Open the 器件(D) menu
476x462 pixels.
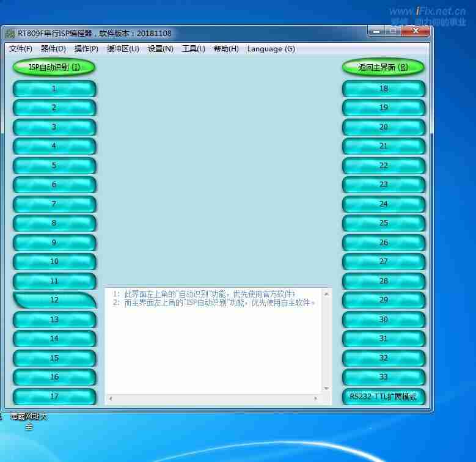coord(53,49)
